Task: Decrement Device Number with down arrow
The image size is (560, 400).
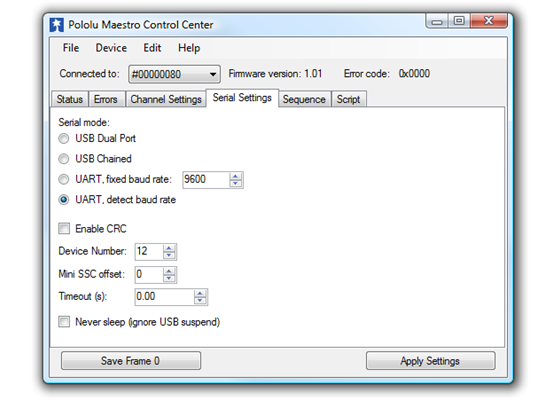Action: 169,255
